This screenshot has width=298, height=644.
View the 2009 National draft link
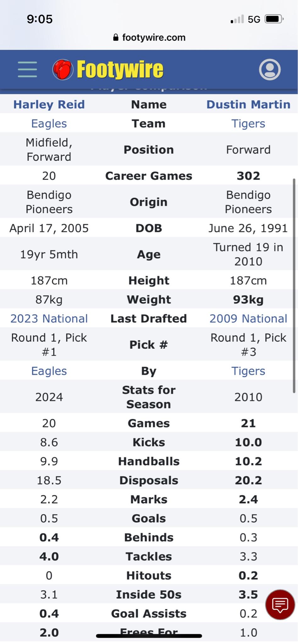pos(248,319)
